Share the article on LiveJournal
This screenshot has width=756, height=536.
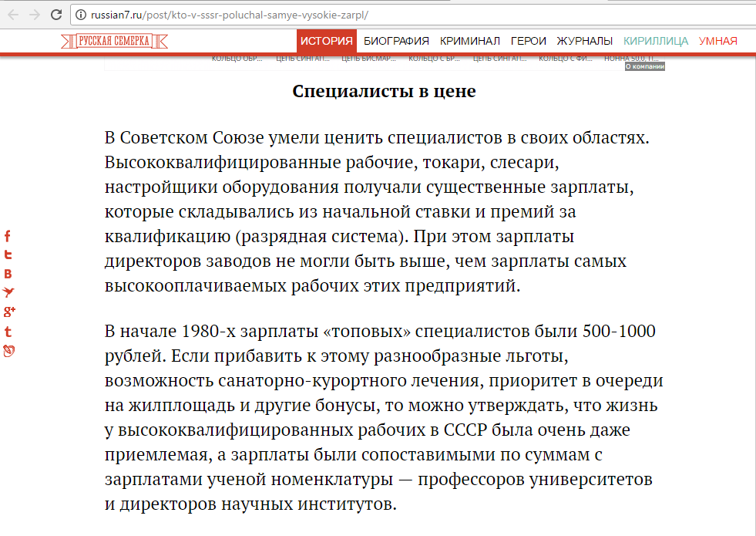pos(8,351)
